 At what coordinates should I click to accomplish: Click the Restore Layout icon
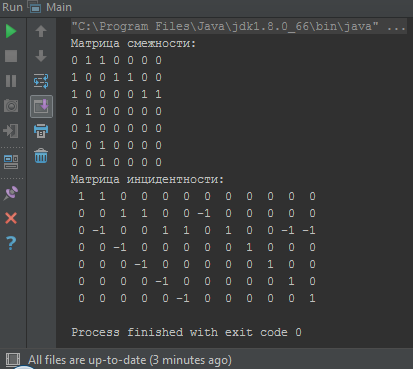(x=11, y=162)
